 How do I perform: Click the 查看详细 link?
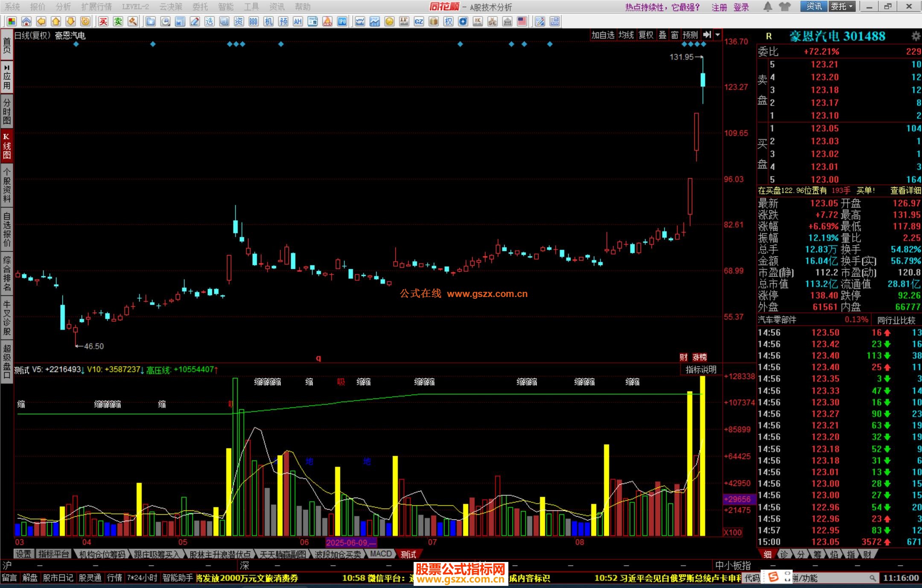point(905,191)
